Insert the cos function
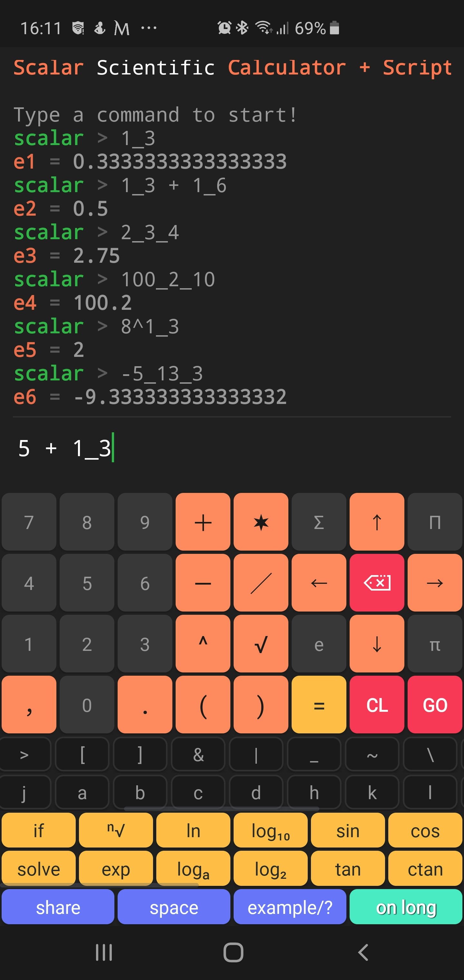This screenshot has width=464, height=980. (x=425, y=830)
